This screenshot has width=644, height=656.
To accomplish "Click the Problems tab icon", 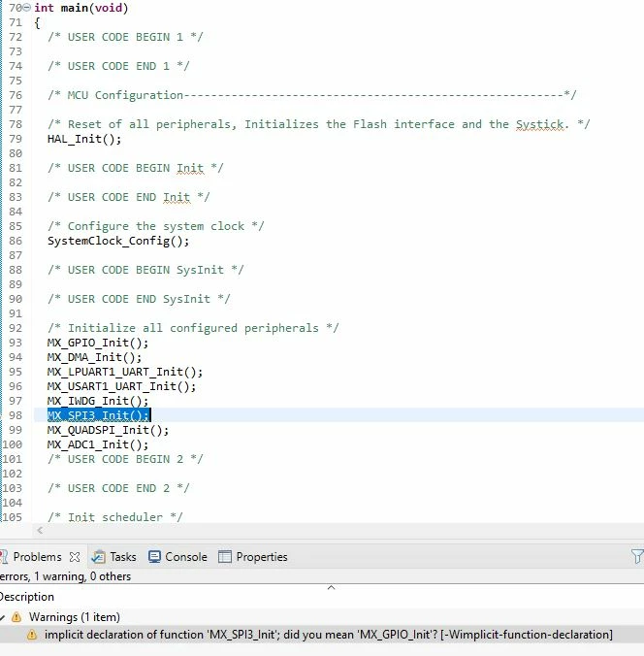I will pyautogui.click(x=4, y=557).
